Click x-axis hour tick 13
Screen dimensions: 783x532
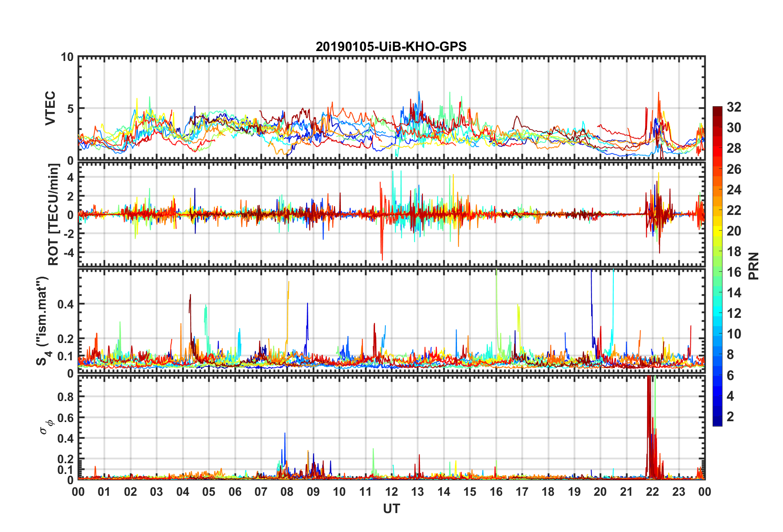pos(417,492)
